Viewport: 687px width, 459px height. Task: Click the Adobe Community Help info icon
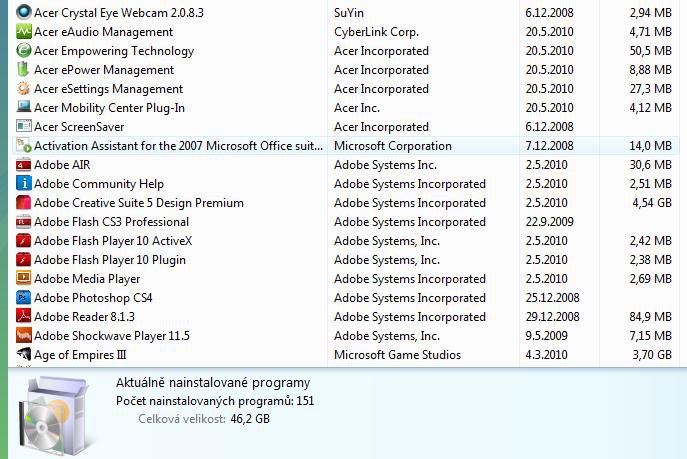(x=23, y=184)
